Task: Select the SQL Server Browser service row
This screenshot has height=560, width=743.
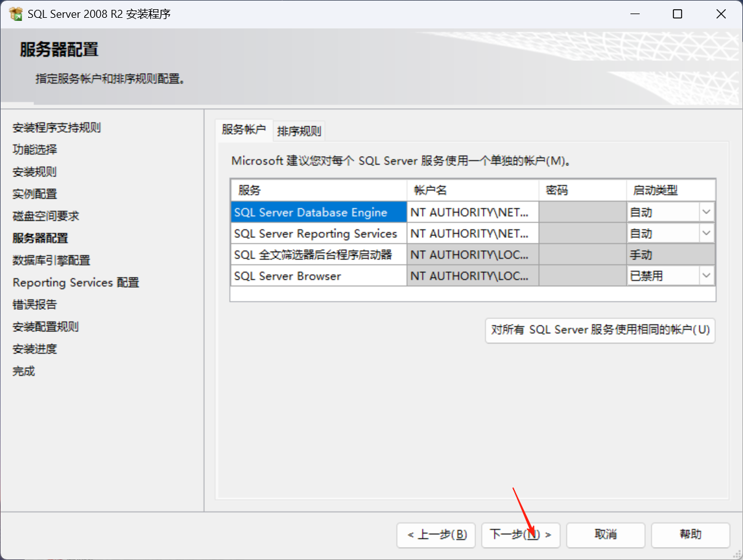Action: (319, 276)
